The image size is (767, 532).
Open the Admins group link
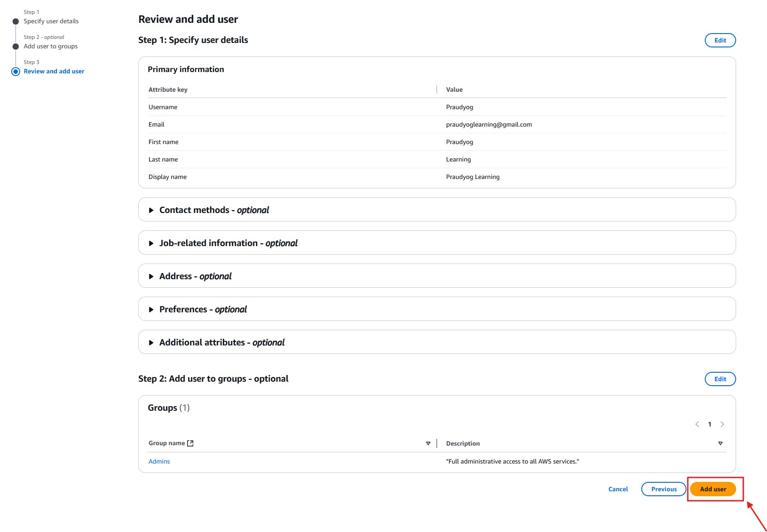click(159, 461)
